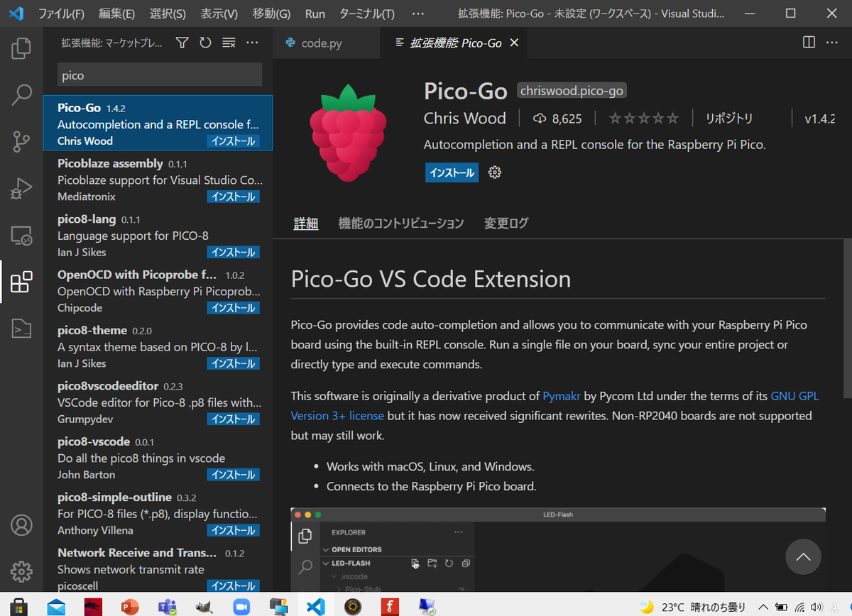Viewport: 852px width, 616px height.
Task: Open the ファイル(F) menu
Action: pos(61,13)
